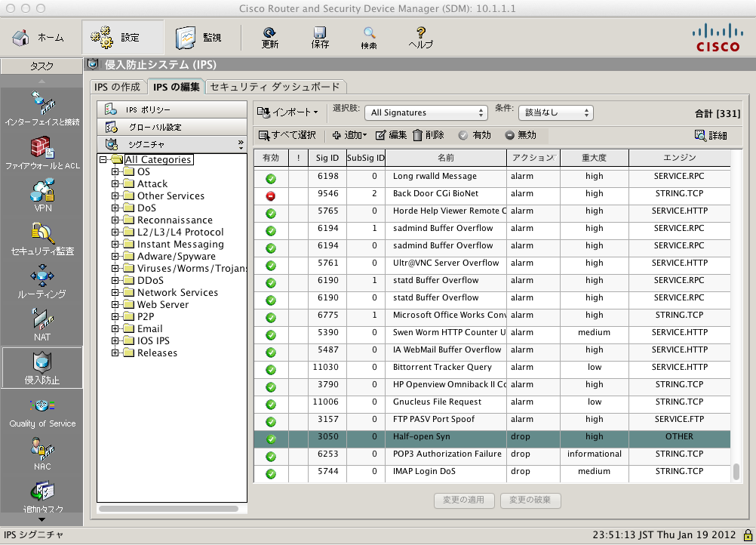
Task: Open the 検索 search tool
Action: tap(369, 38)
